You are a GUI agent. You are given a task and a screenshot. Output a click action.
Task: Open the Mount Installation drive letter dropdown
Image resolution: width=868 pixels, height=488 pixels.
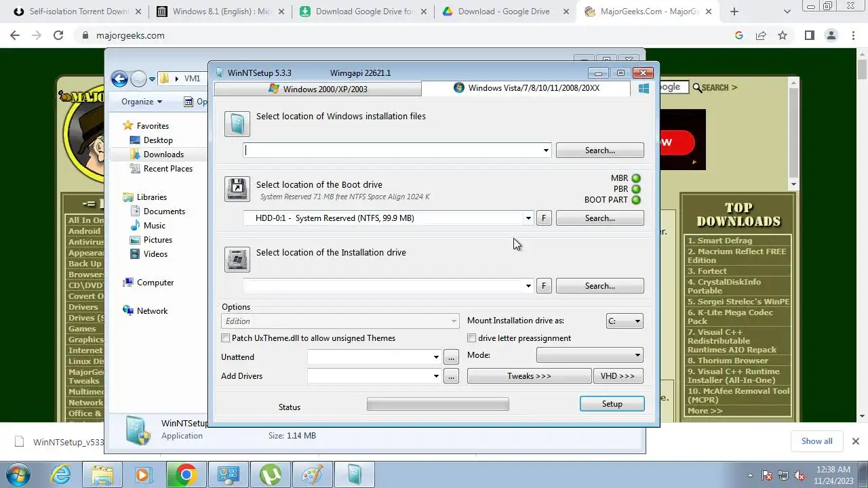pos(625,321)
